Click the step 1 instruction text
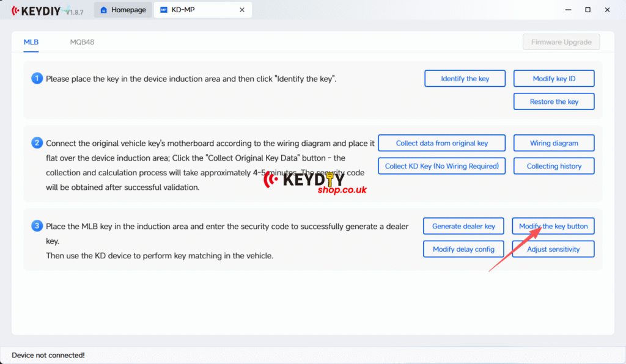Screen dimensions: 626x364 [191, 79]
